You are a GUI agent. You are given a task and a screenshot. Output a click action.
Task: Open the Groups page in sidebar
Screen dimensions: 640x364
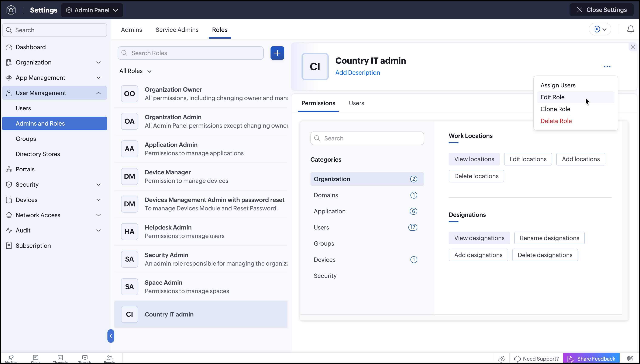coord(55,139)
